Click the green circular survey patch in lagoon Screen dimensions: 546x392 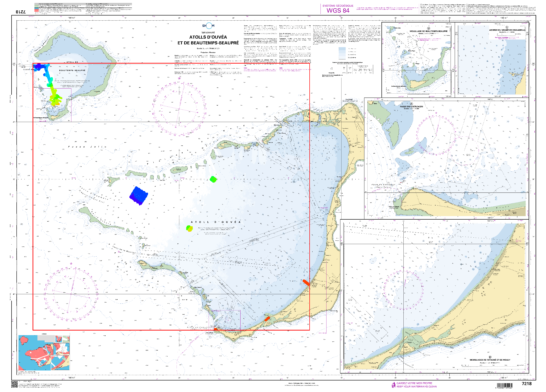pyautogui.click(x=213, y=179)
